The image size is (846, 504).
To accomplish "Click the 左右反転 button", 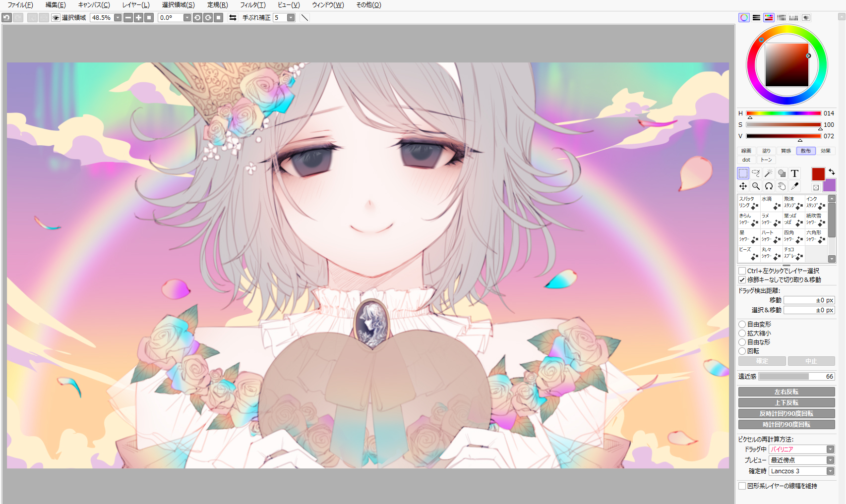I will [786, 392].
